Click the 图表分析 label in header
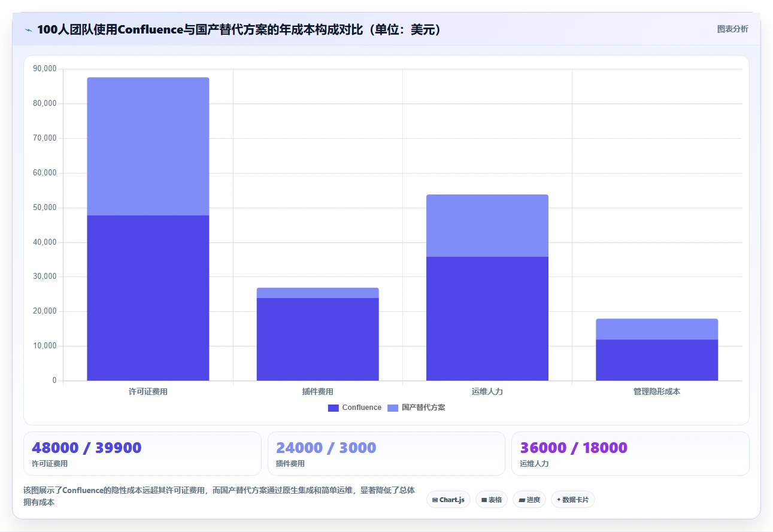Viewport: 773px width, 532px height. click(x=732, y=29)
